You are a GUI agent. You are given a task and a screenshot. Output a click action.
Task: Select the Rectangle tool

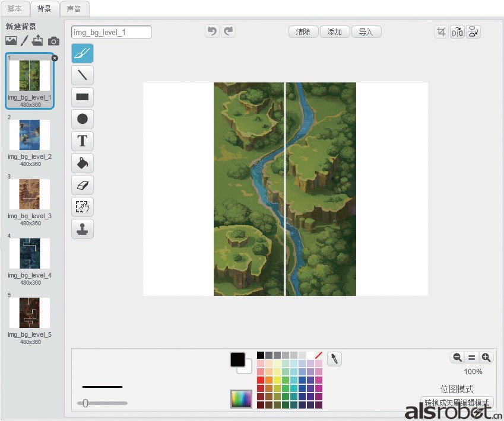(83, 97)
